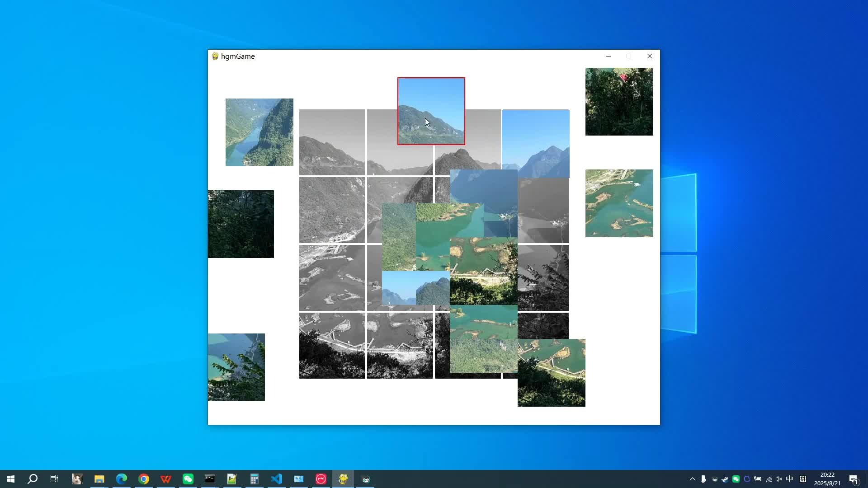Screen dimensions: 868x488
Task: Click the top-left grayscale grid cell
Action: 332,142
